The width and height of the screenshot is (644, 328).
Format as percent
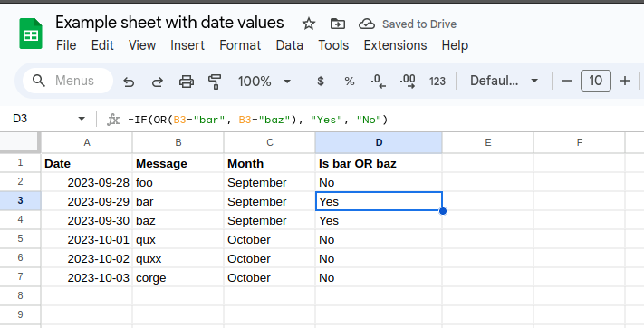[x=349, y=81]
